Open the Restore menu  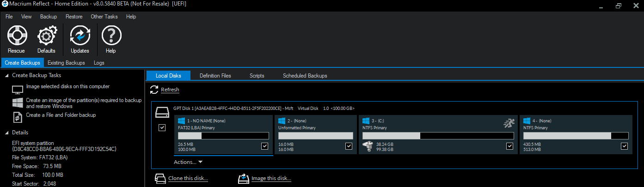coord(74,17)
